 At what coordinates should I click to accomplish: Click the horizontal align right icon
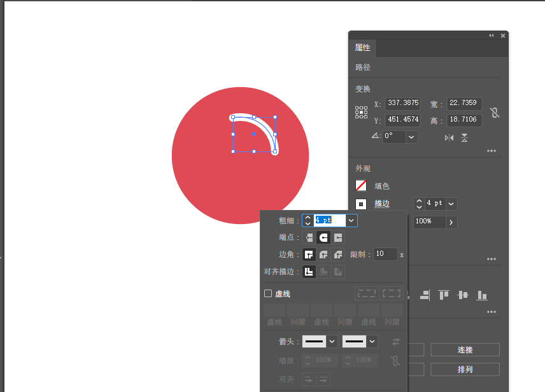[x=425, y=295]
